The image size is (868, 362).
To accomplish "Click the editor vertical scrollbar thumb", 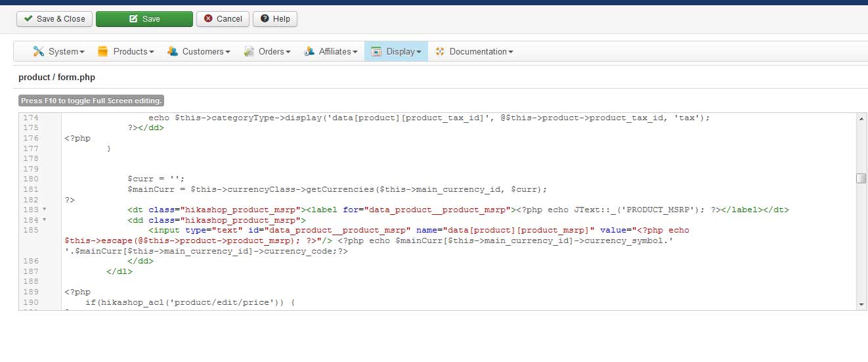I will pyautogui.click(x=861, y=179).
